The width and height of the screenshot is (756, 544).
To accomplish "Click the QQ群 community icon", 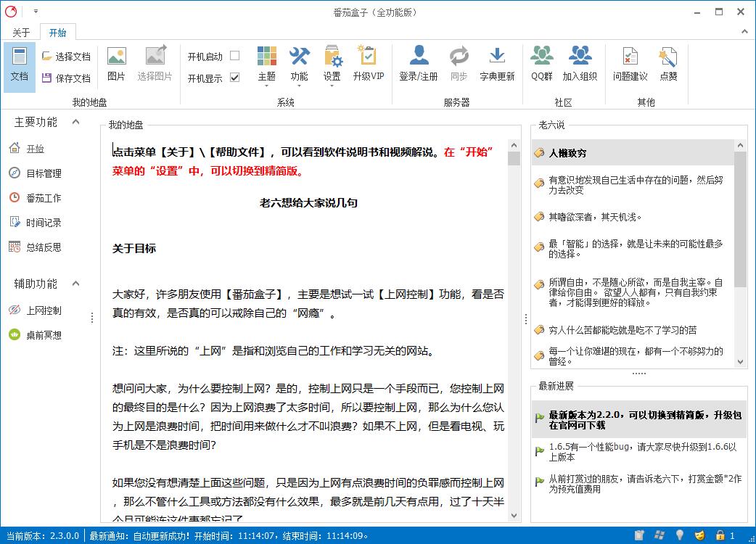I will [541, 57].
